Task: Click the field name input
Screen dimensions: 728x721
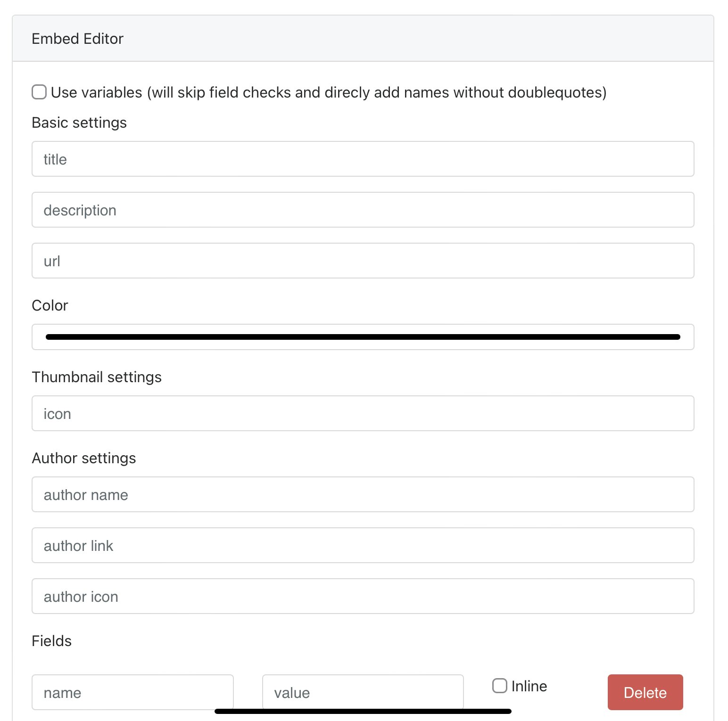Action: pos(132,692)
